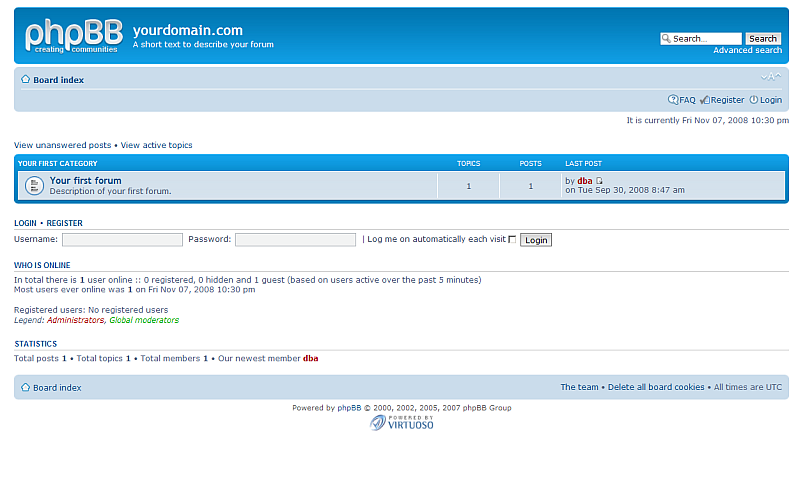Open Your first forum
800x501 pixels.
86,181
